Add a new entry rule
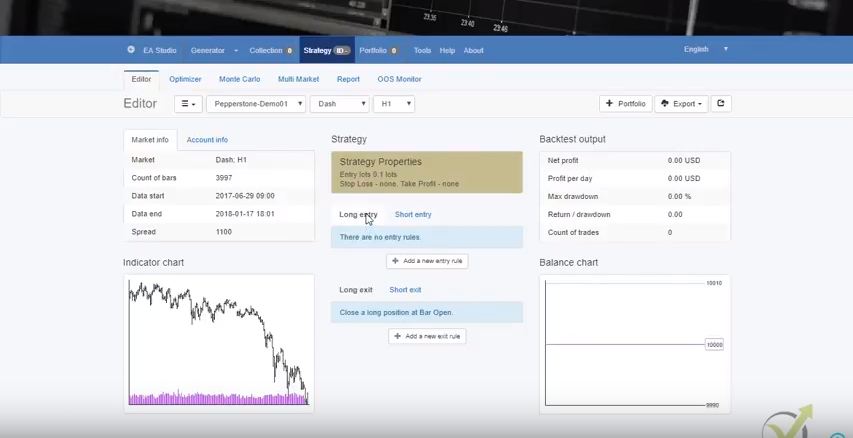The width and height of the screenshot is (853, 438). pyautogui.click(x=427, y=261)
